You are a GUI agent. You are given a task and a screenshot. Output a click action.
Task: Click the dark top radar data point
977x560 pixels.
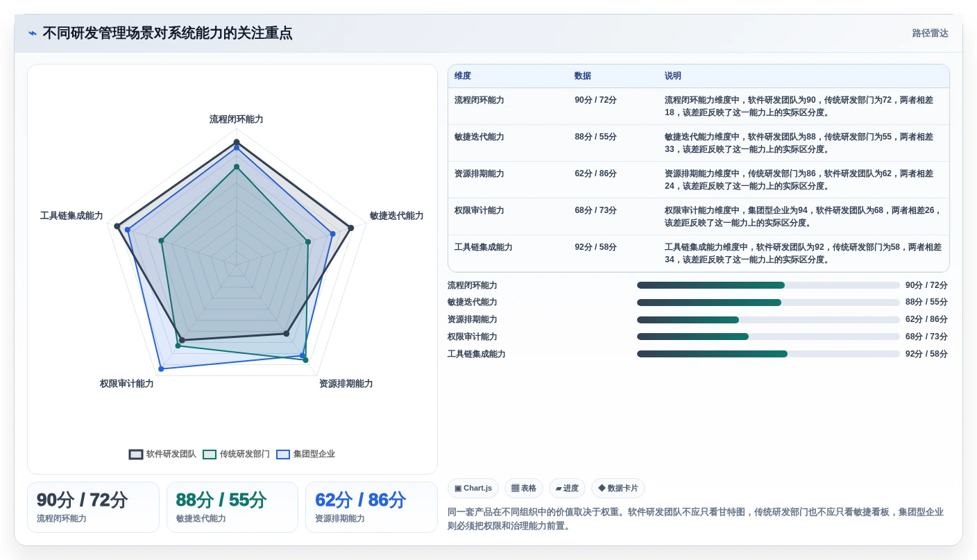[x=237, y=142]
